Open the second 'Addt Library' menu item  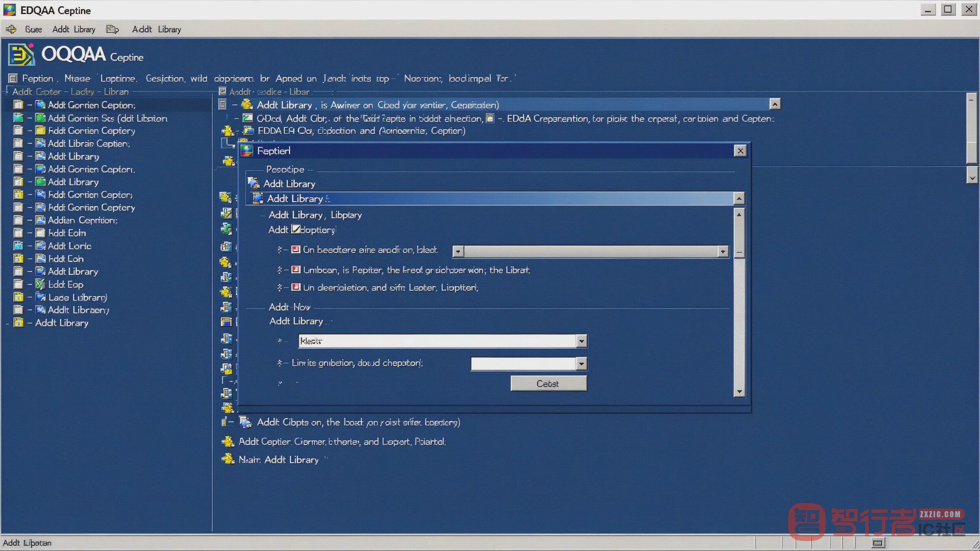157,29
